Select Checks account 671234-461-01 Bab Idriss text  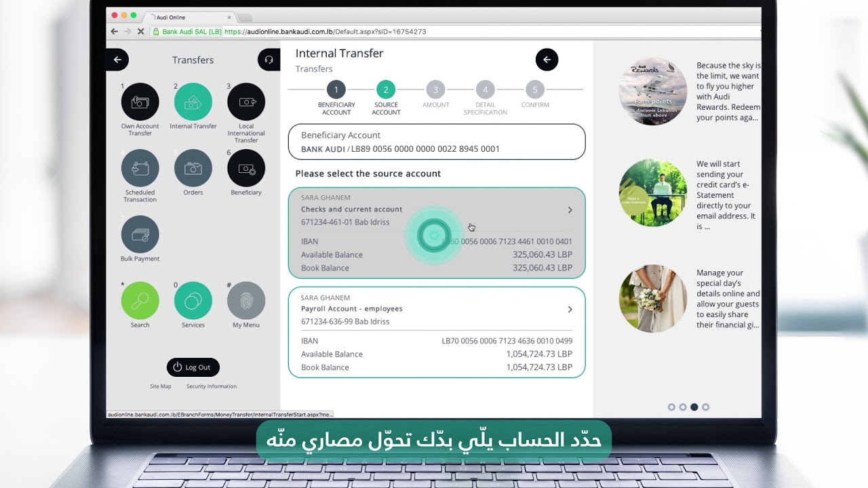[x=345, y=222]
